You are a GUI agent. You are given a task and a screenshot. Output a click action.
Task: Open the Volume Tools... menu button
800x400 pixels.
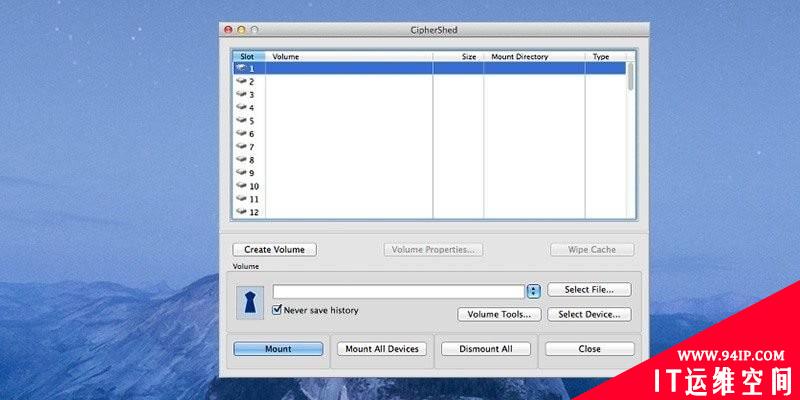click(x=499, y=314)
